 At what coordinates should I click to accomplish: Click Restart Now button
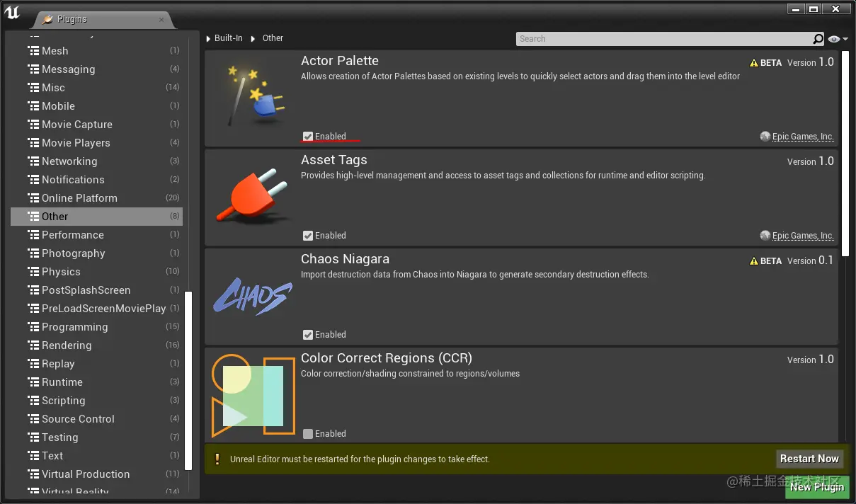tap(809, 459)
